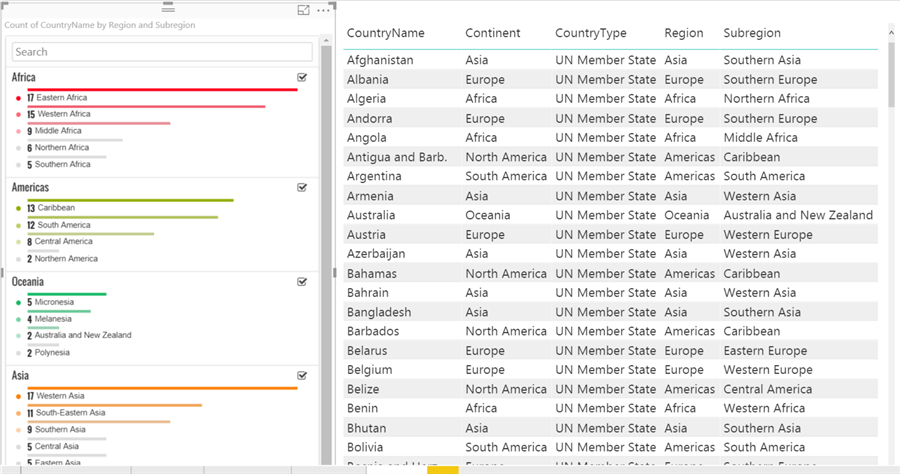Click Central America cell in Belize row
The width and height of the screenshot is (900, 474).
coord(767,389)
